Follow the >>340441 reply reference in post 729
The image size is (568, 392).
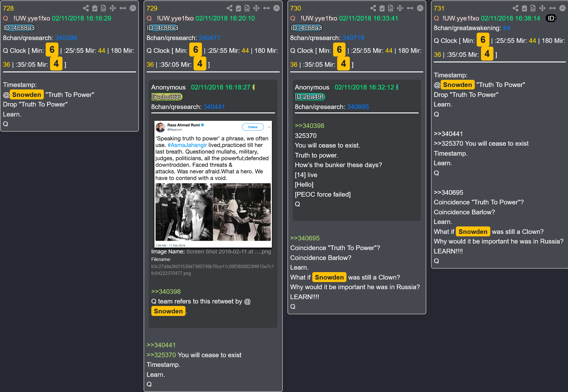[x=161, y=345]
